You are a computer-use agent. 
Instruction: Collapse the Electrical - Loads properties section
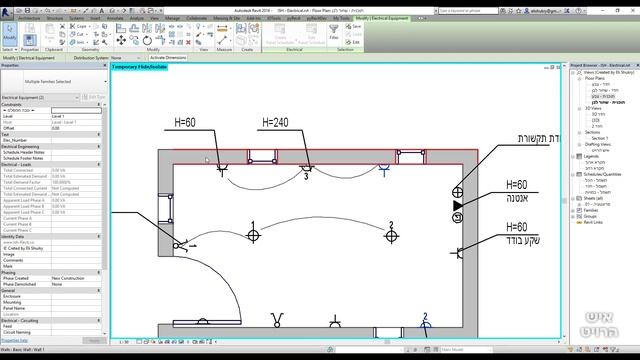99,164
